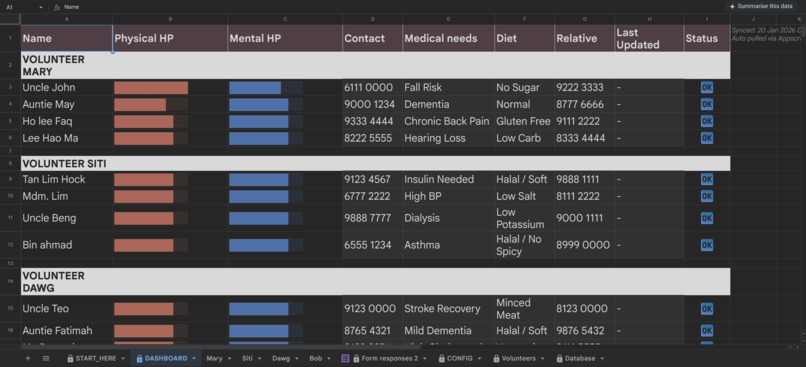Screen dimensions: 806x367
Task: Open the DASHBOARD tab dropdown arrow
Action: [x=194, y=359]
